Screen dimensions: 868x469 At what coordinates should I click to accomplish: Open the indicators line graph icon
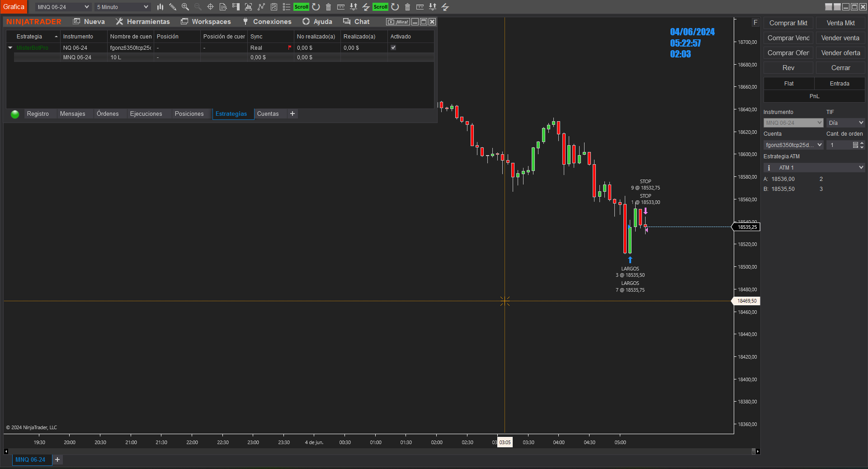(261, 7)
